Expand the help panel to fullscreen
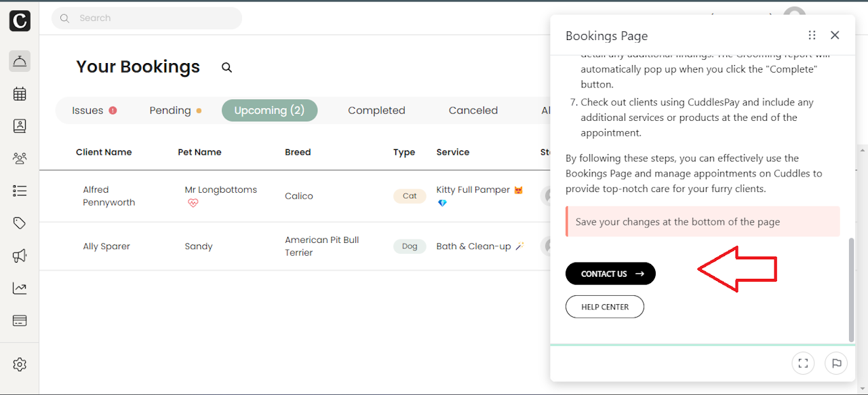The width and height of the screenshot is (868, 395). tap(803, 363)
